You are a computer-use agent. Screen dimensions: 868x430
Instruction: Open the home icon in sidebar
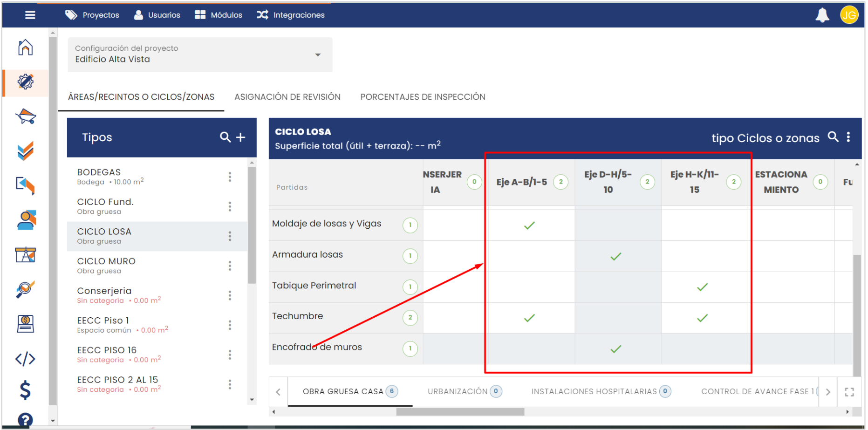coord(26,48)
